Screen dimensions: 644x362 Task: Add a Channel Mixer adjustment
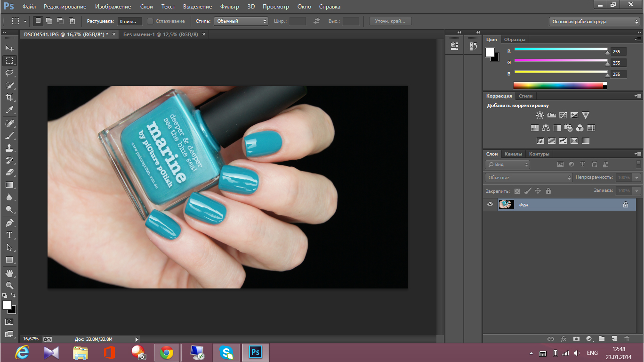tap(580, 128)
